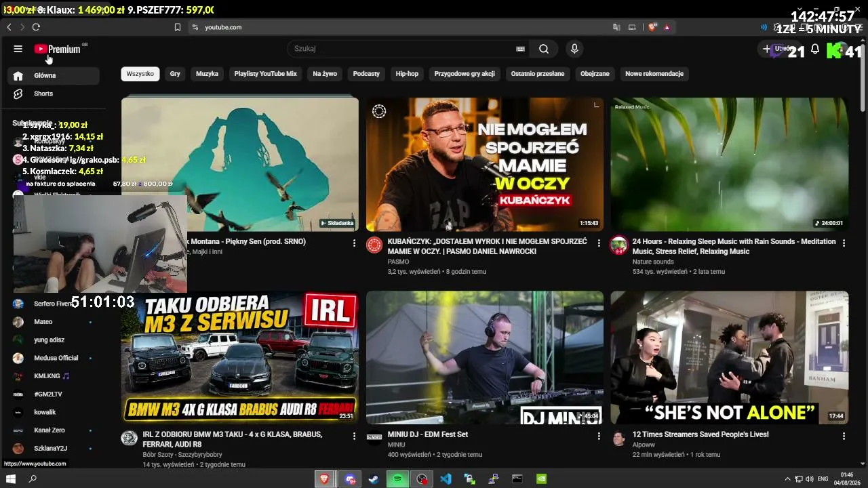The image size is (868, 488).
Task: Select the Hip-hop filter chip
Action: 407,74
